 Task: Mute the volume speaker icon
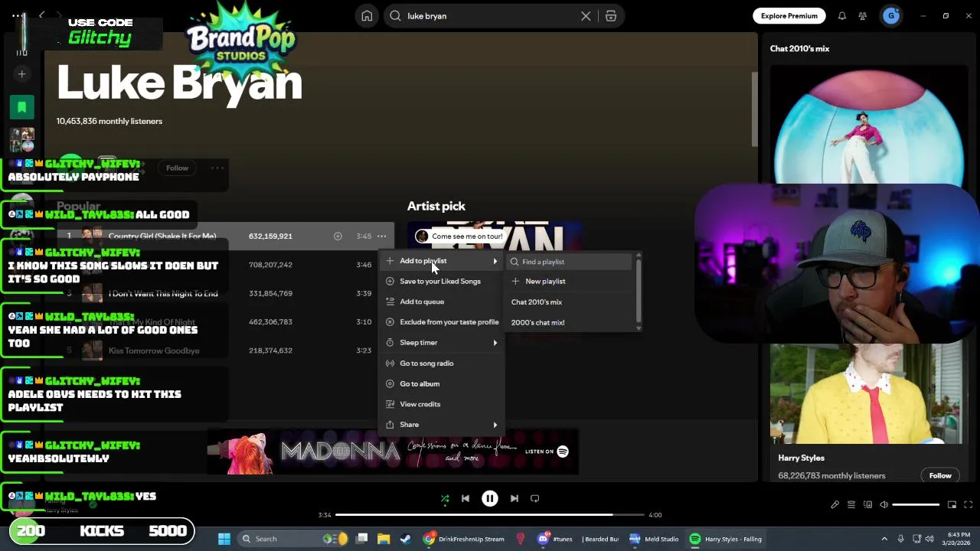tap(884, 504)
